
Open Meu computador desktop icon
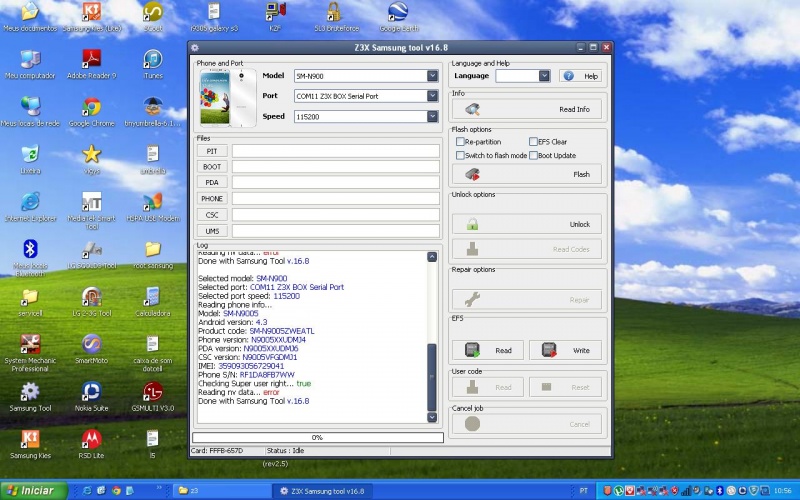click(x=30, y=64)
